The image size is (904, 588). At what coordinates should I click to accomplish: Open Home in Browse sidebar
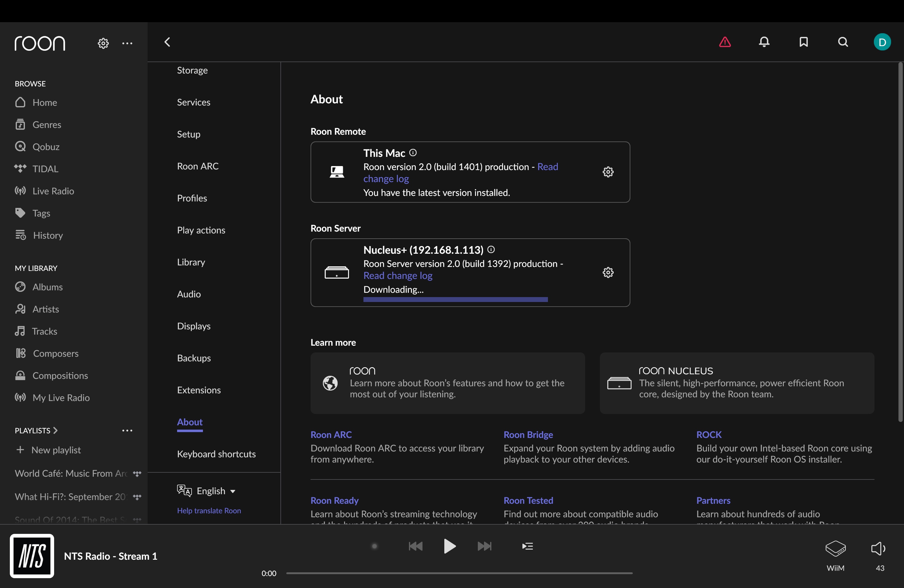point(36,102)
